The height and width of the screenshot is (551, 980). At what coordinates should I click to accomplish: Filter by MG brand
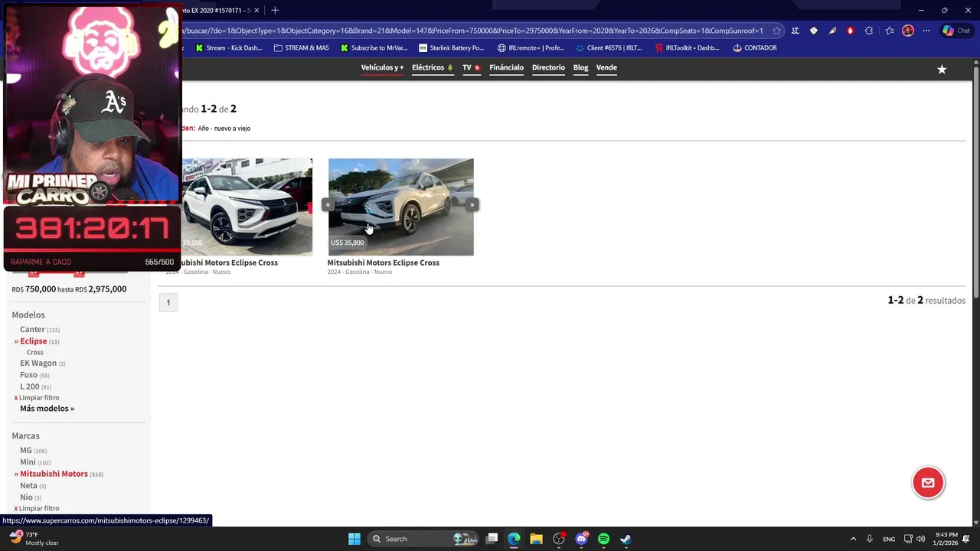point(26,451)
